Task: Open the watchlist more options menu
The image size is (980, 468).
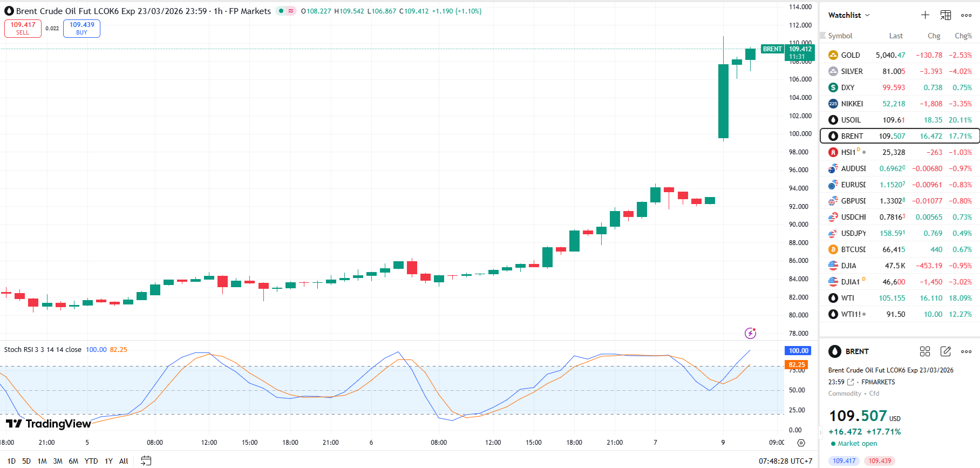Action: pos(966,15)
